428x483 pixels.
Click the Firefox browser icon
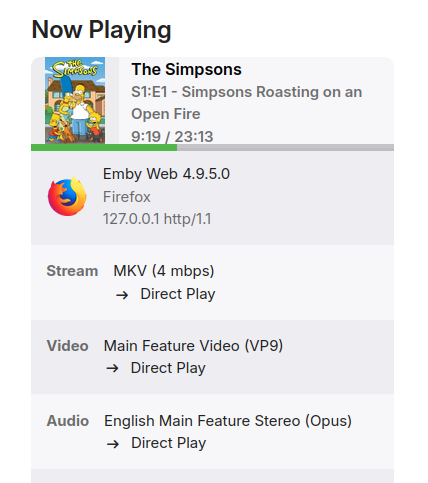click(x=67, y=197)
